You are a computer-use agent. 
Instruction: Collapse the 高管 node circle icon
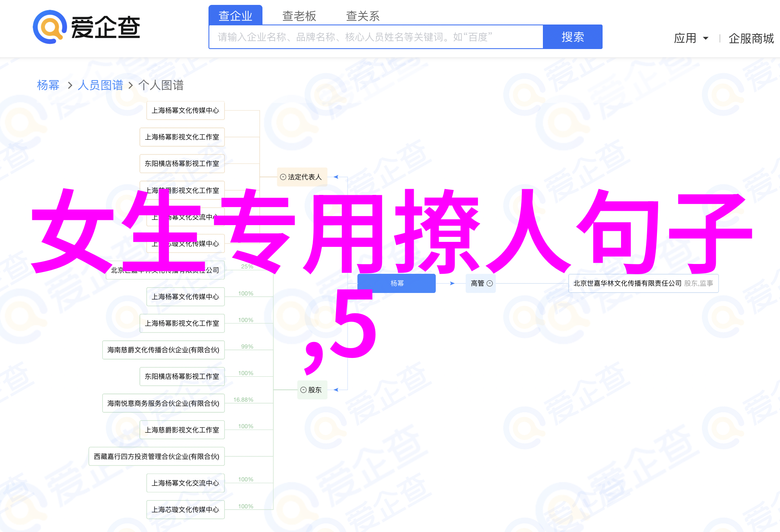coord(490,283)
